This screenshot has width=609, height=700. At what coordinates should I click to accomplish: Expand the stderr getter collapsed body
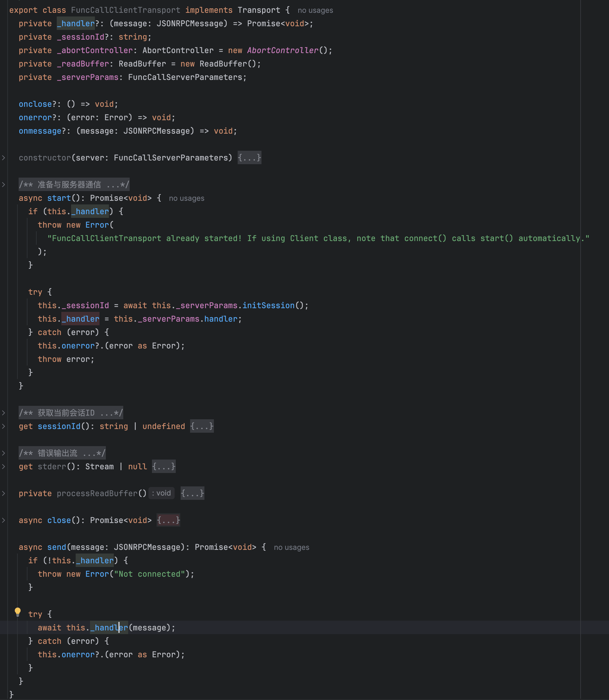164,467
